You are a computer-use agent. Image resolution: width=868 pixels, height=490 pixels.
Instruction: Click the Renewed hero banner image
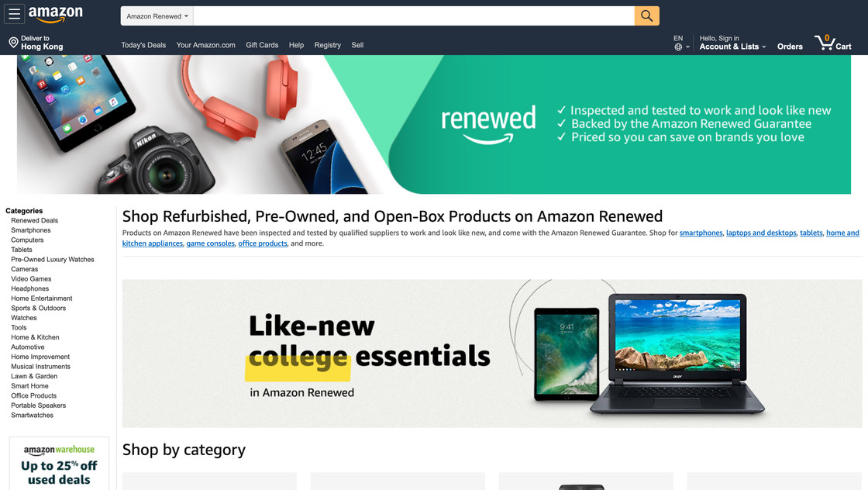pos(434,125)
